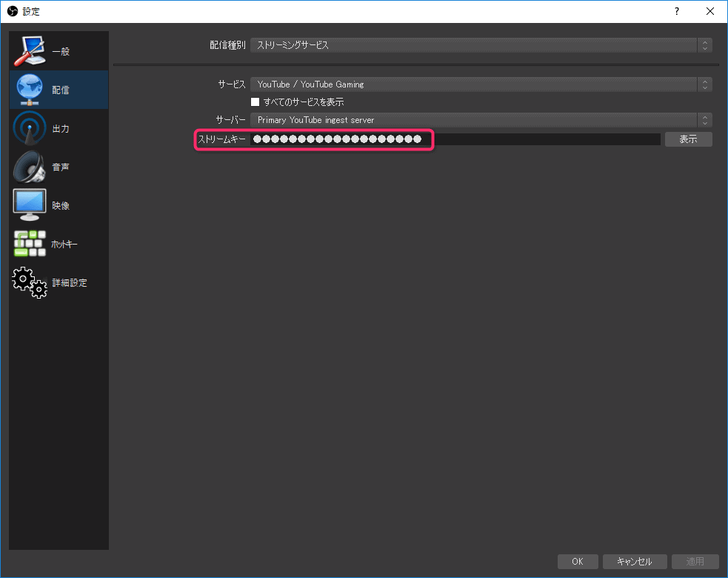Select the Stream (配信) globe icon

point(30,90)
